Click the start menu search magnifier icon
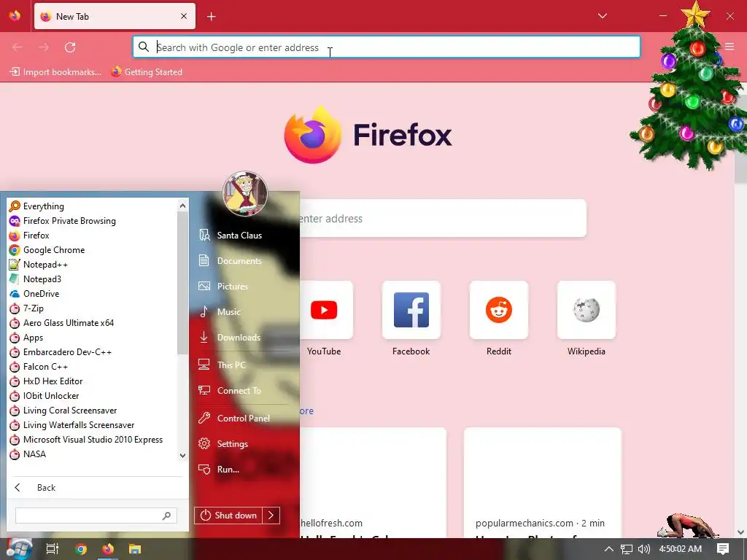This screenshot has width=747, height=560. coord(167,516)
